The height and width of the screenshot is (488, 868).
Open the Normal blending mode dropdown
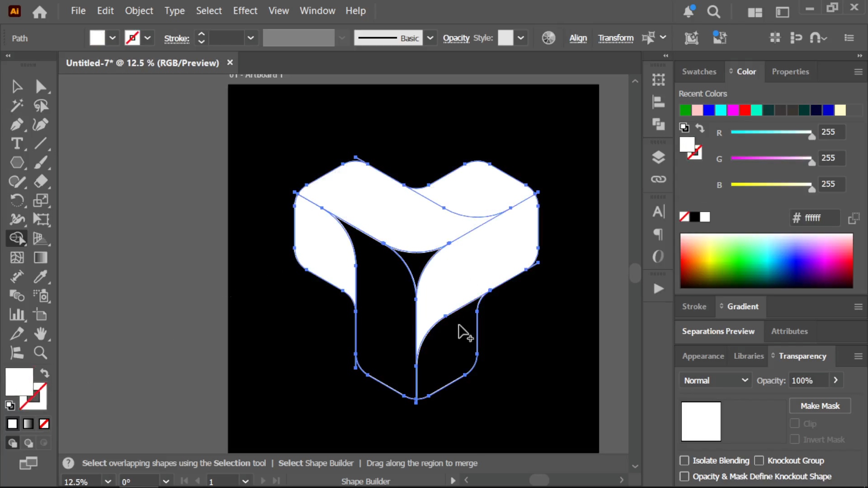(715, 380)
